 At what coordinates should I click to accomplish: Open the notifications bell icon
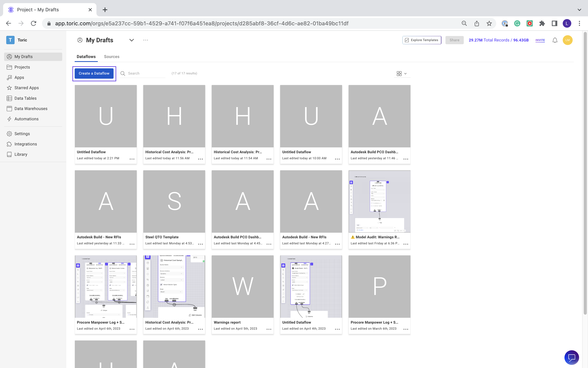click(x=555, y=40)
